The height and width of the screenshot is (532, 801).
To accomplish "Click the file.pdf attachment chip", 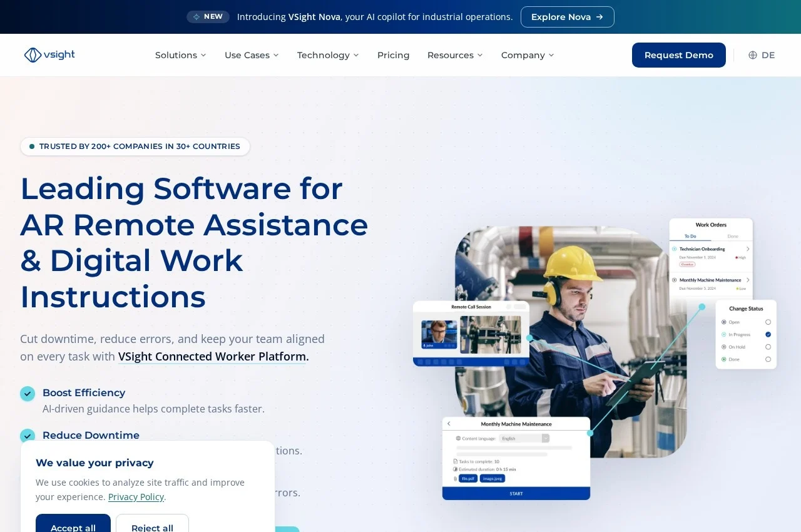I will pos(468,478).
